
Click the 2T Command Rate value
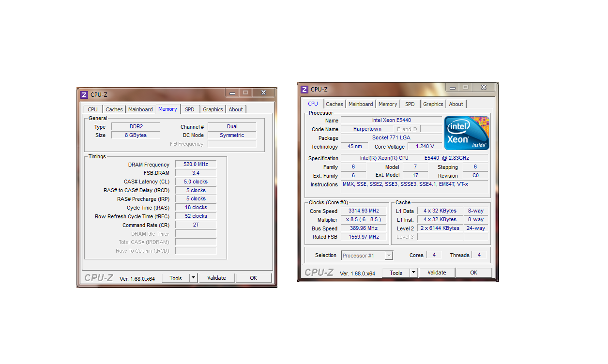196,225
